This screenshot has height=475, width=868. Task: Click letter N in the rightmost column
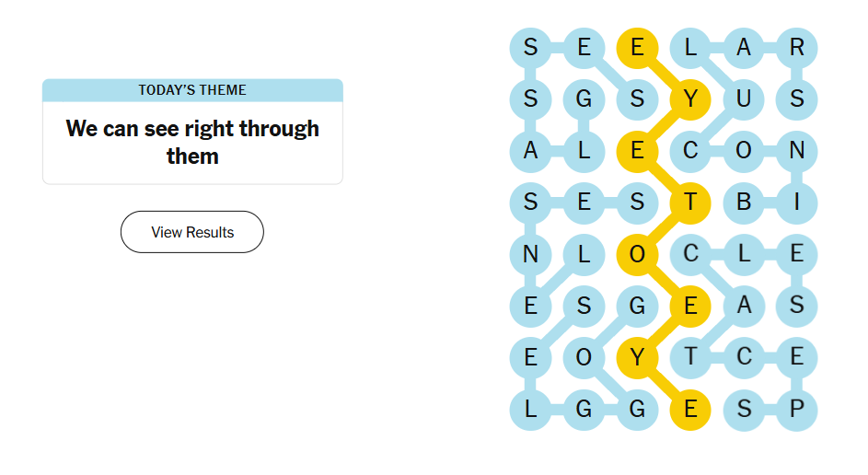pos(797,150)
